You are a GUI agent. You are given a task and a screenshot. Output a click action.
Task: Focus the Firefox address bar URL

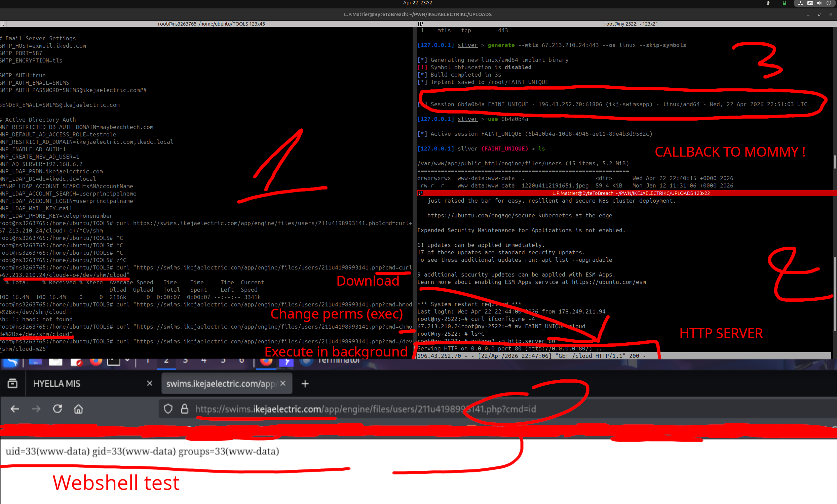(366, 409)
